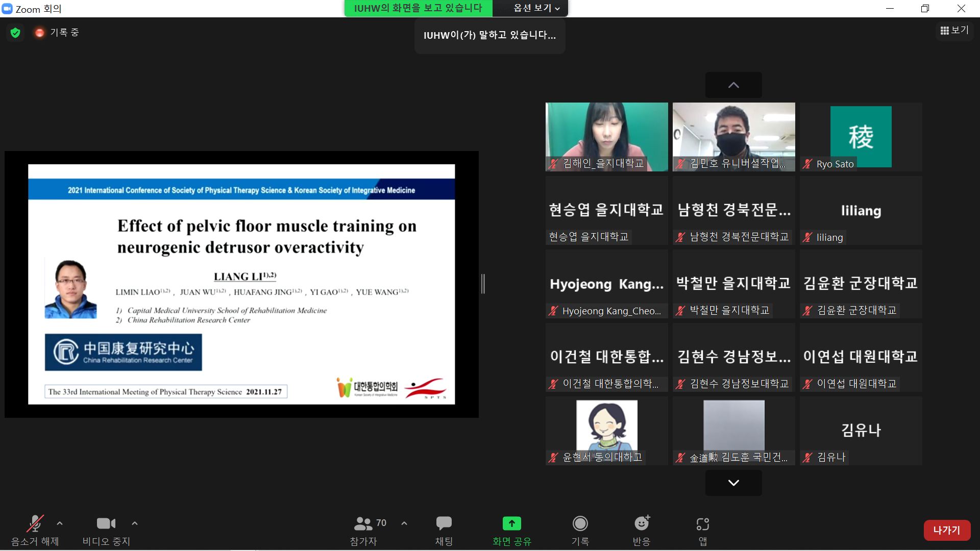Open the apps (앱) icon
980x551 pixels.
[x=702, y=524]
